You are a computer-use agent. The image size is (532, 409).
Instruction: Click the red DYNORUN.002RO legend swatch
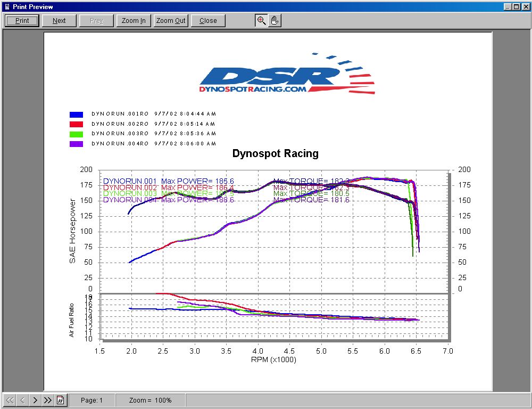pyautogui.click(x=76, y=124)
